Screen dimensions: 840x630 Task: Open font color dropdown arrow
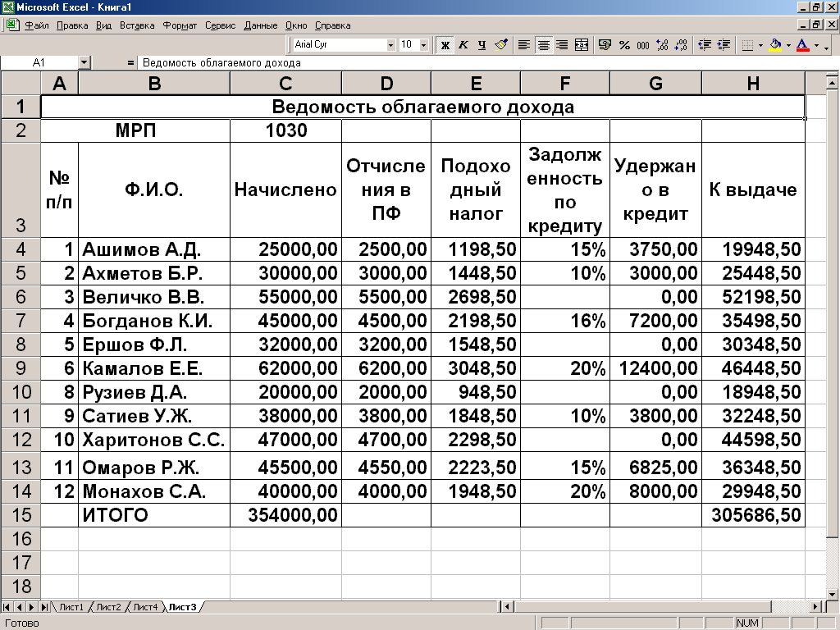point(816,45)
